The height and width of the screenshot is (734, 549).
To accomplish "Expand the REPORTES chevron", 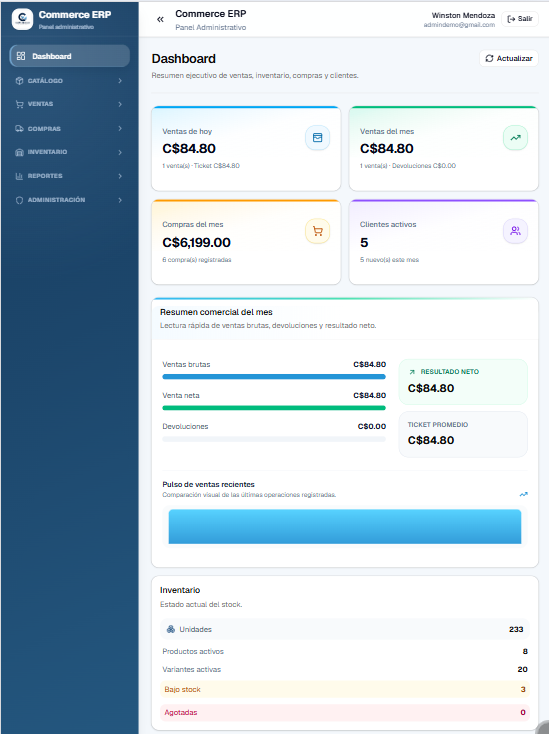I will click(120, 176).
